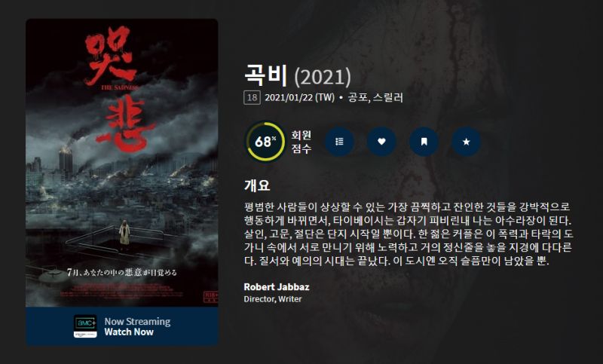Click the Now Streaming label
The image size is (603, 364).
137,321
